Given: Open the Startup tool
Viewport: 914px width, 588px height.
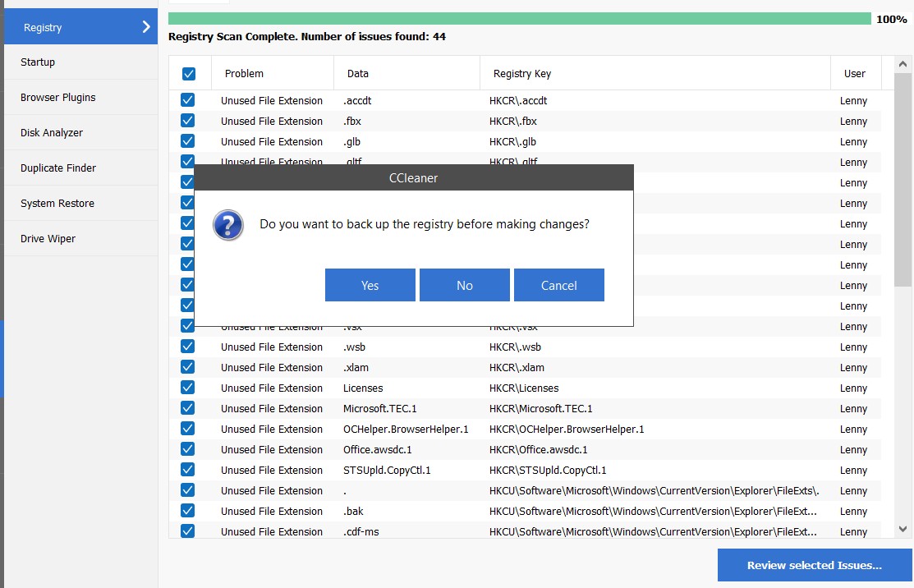Looking at the screenshot, I should 81,62.
